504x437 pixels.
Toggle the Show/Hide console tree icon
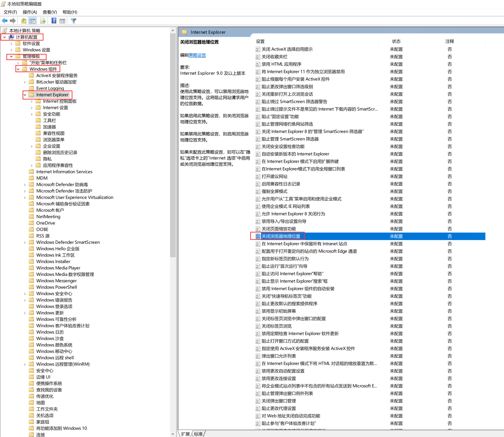coord(33,21)
